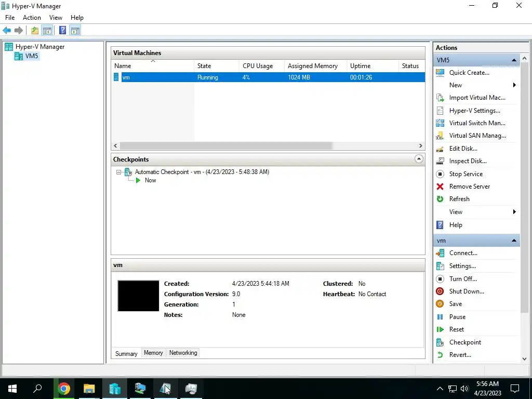Viewport: 532px width, 399px height.
Task: Open Virtual SAN Manager
Action: point(477,136)
